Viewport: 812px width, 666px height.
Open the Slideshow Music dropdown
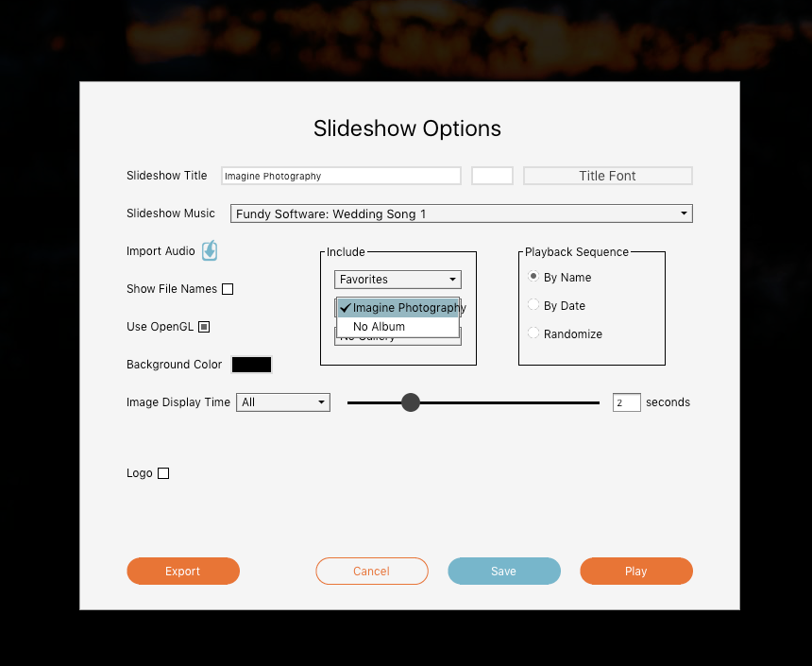tap(462, 213)
